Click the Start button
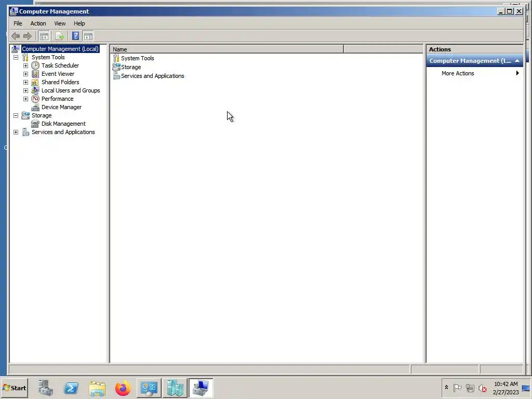This screenshot has height=399, width=532. (x=14, y=388)
